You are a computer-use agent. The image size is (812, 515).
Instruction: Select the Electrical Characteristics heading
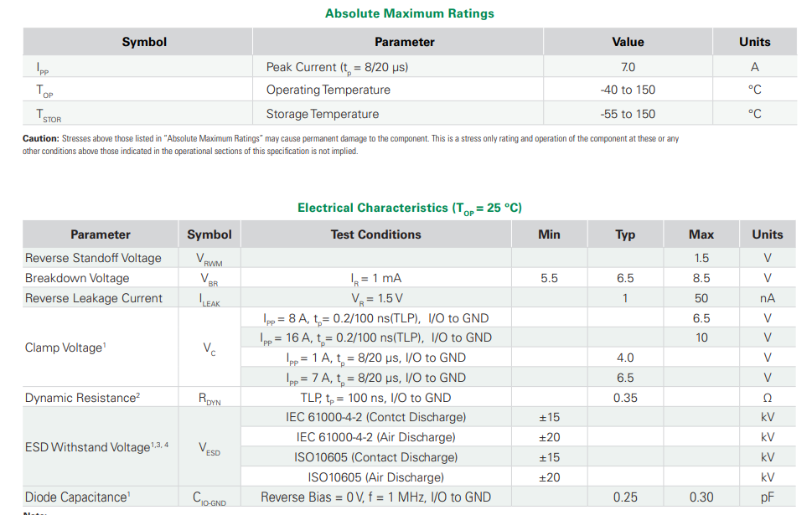[409, 208]
